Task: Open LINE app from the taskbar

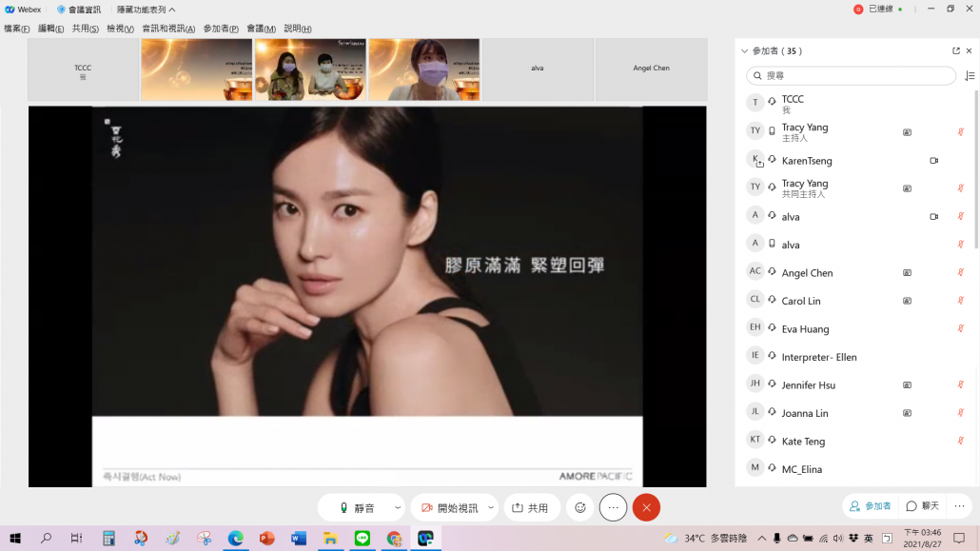Action: (x=362, y=539)
